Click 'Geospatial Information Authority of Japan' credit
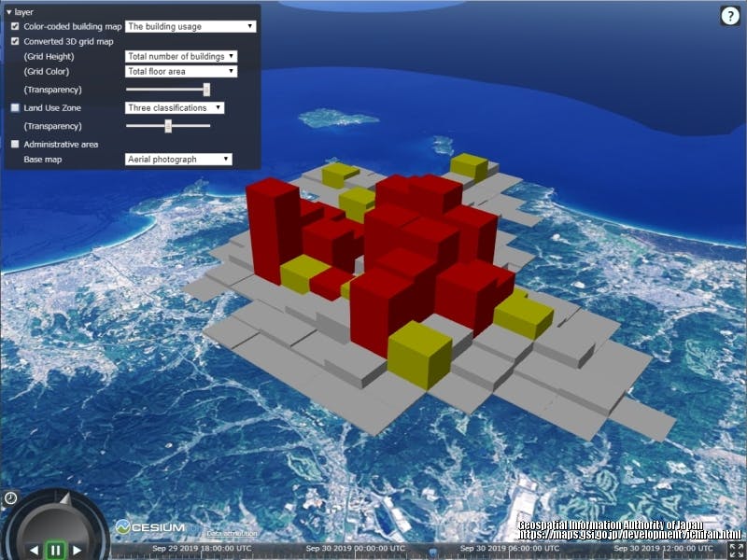This screenshot has width=747, height=560. [x=611, y=525]
